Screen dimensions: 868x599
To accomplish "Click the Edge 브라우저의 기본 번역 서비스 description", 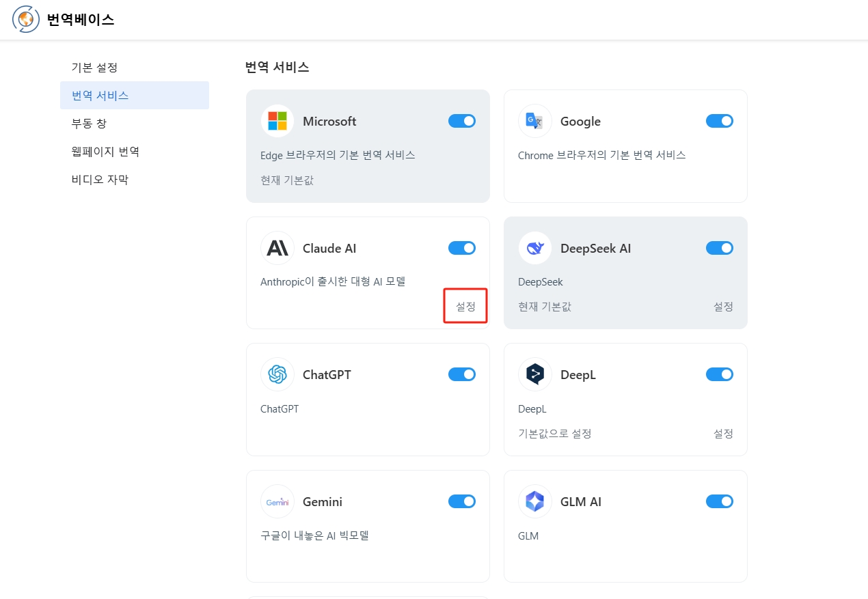I will point(338,155).
